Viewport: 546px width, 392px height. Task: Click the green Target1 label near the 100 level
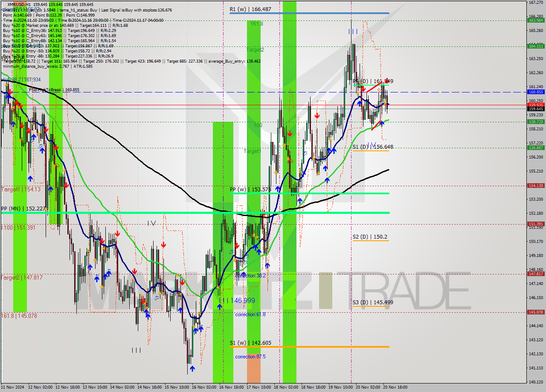[x=253, y=151]
